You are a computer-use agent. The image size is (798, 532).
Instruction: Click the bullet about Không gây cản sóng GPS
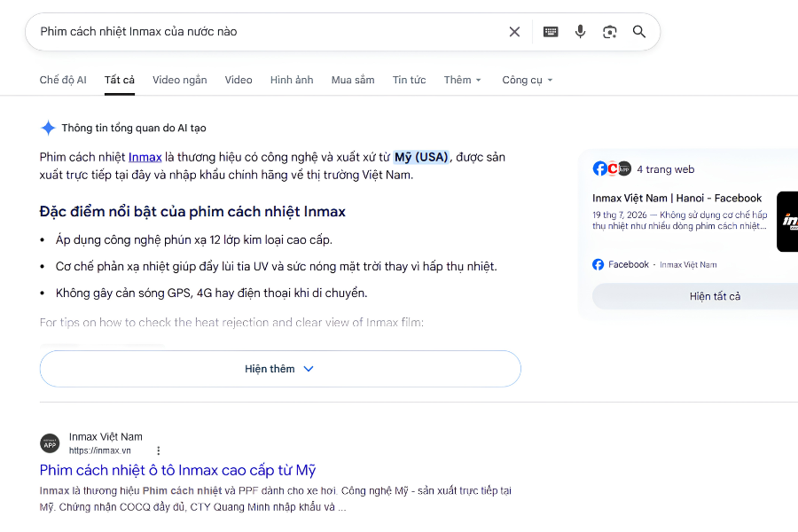coord(211,293)
